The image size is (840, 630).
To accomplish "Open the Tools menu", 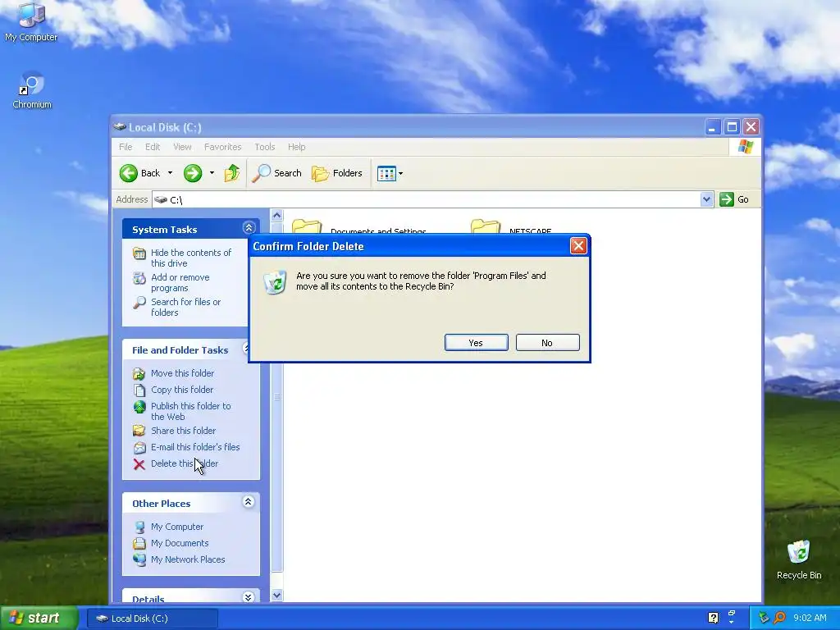I will click(x=265, y=147).
